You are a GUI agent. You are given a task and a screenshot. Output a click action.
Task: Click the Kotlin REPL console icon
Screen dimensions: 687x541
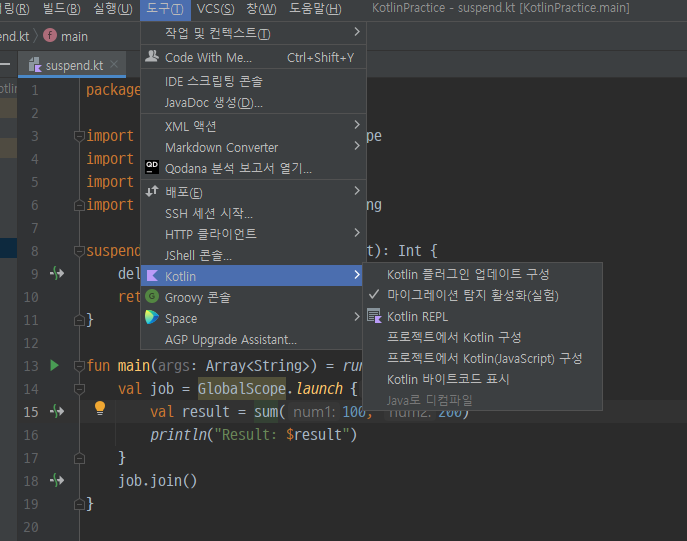pos(375,316)
